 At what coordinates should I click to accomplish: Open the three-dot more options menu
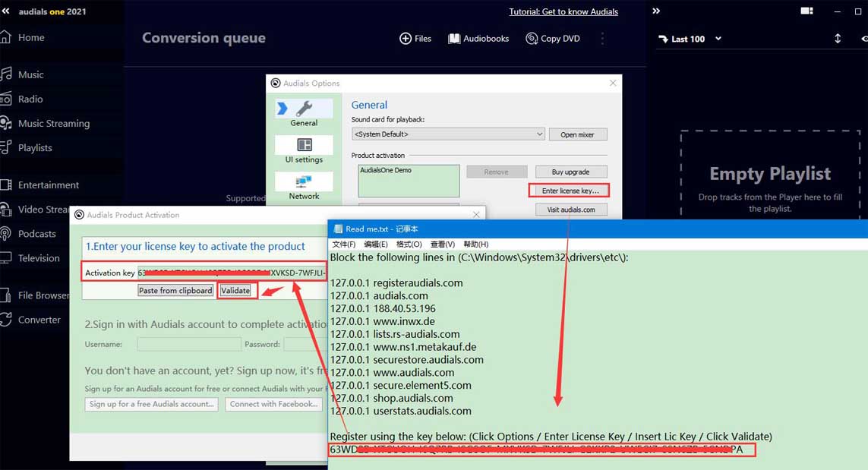pos(602,38)
